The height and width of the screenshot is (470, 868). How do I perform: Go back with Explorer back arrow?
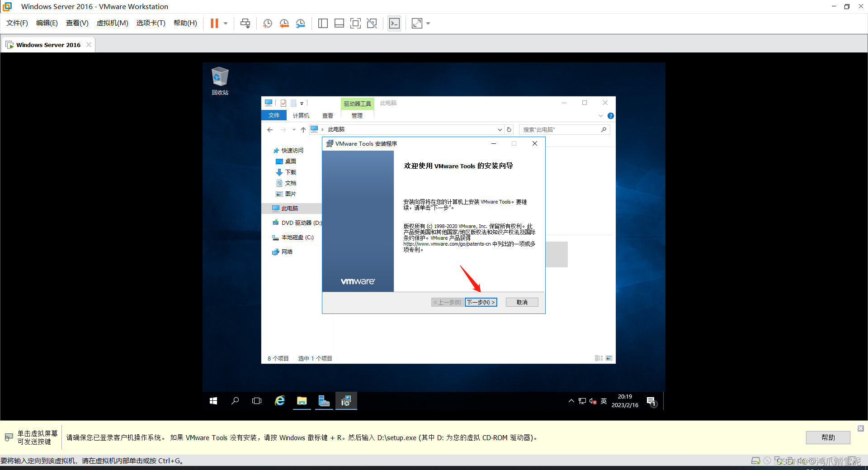[x=270, y=130]
